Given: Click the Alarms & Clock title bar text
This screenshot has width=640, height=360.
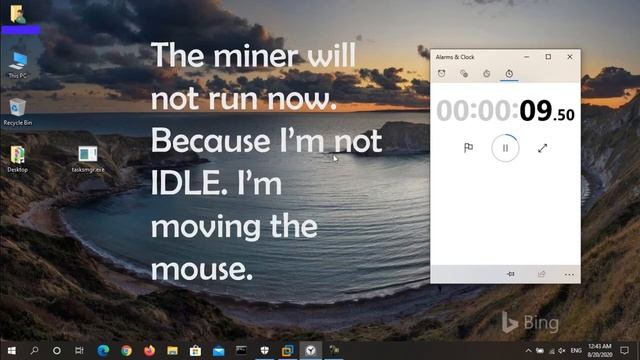Looking at the screenshot, I should pos(455,57).
